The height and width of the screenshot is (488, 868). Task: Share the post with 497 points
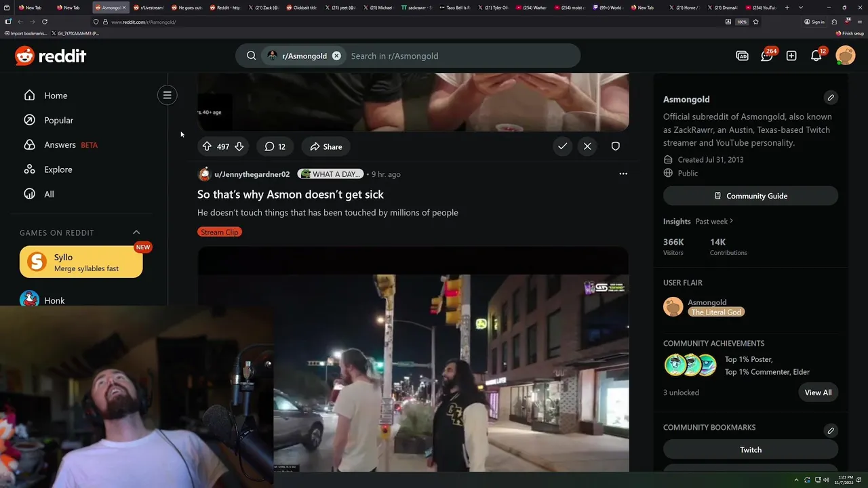tap(326, 146)
